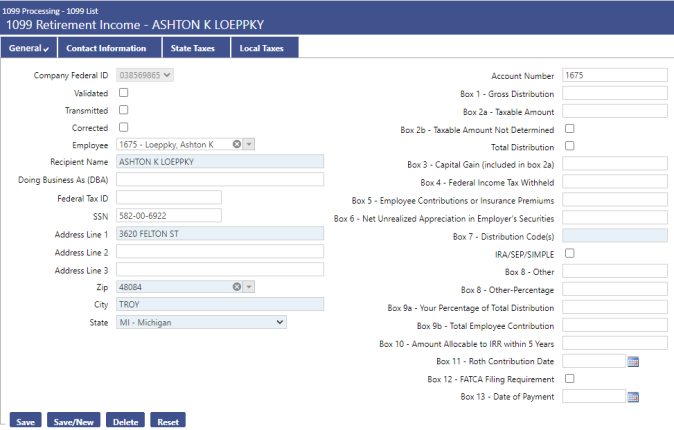Click the Delete button
Viewport: 674px width, 430px height.
(125, 422)
